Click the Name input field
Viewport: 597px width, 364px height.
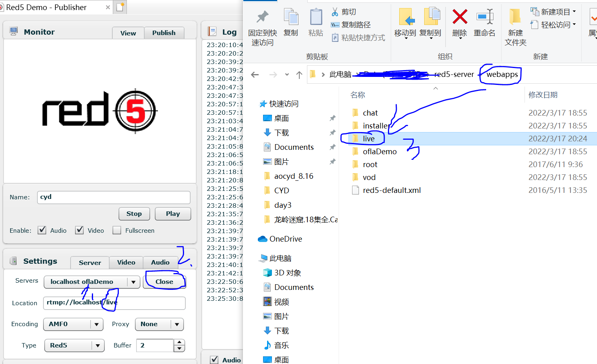coord(114,197)
